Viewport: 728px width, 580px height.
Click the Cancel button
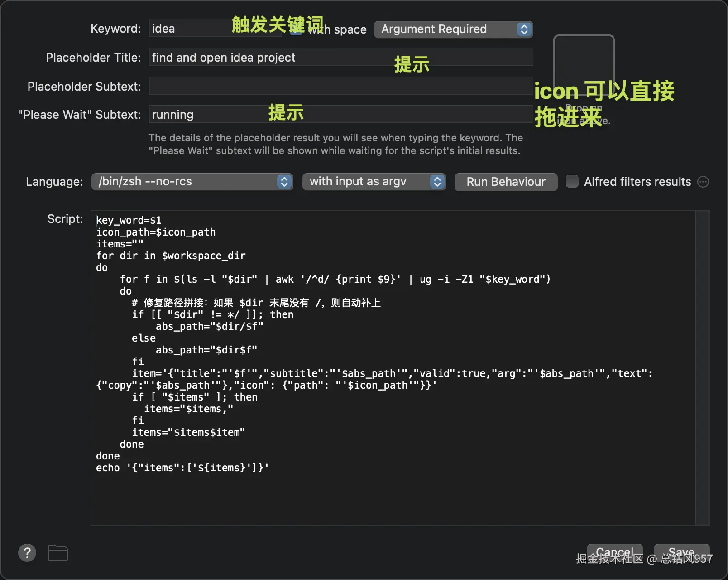pyautogui.click(x=614, y=552)
